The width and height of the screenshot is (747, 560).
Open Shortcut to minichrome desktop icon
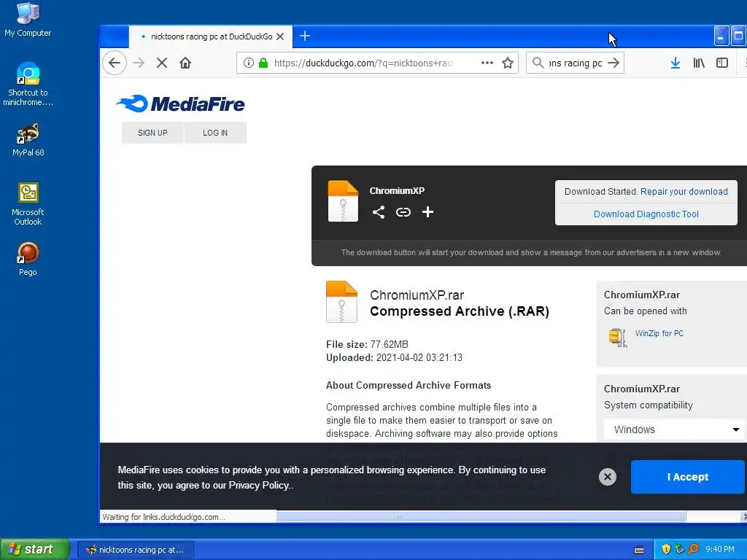[28, 85]
